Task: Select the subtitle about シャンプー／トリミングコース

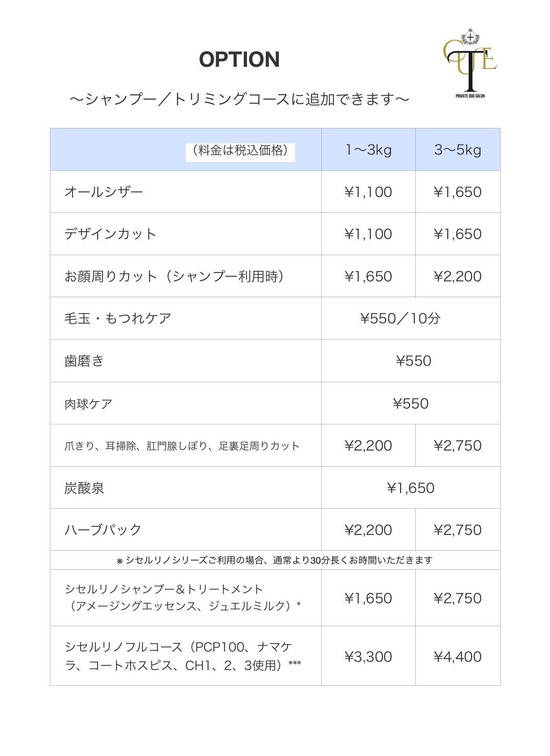Action: pos(239,99)
